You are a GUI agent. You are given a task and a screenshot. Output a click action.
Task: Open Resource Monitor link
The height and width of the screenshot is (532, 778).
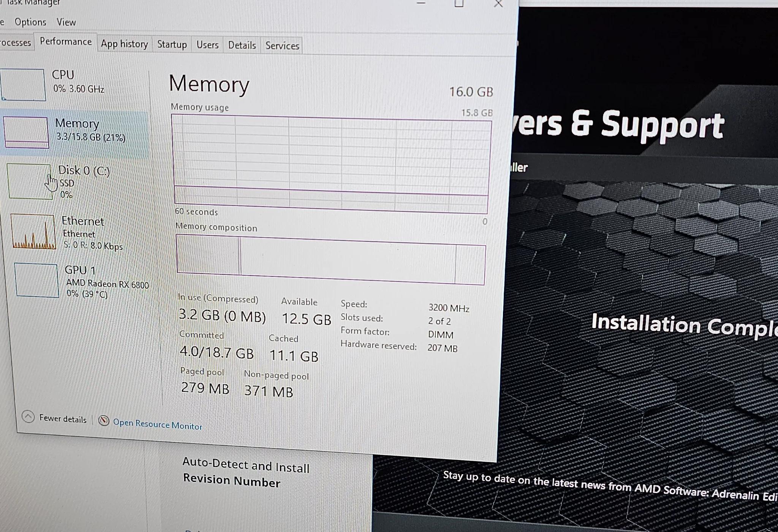[x=158, y=424]
